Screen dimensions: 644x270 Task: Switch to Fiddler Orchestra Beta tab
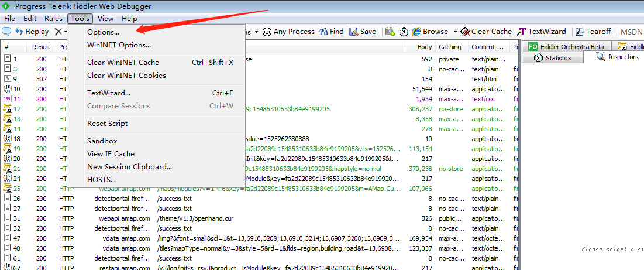click(x=566, y=46)
